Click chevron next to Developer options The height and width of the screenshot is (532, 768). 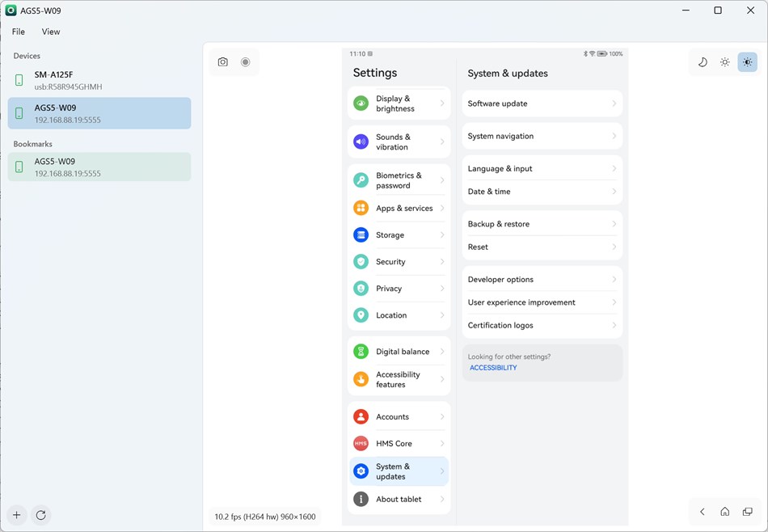[x=614, y=279]
